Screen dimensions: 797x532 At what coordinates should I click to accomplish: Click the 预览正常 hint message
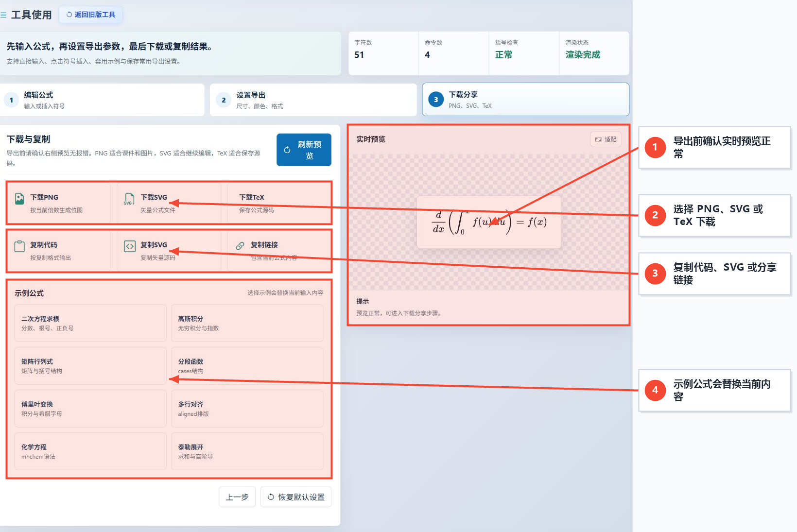pyautogui.click(x=399, y=313)
